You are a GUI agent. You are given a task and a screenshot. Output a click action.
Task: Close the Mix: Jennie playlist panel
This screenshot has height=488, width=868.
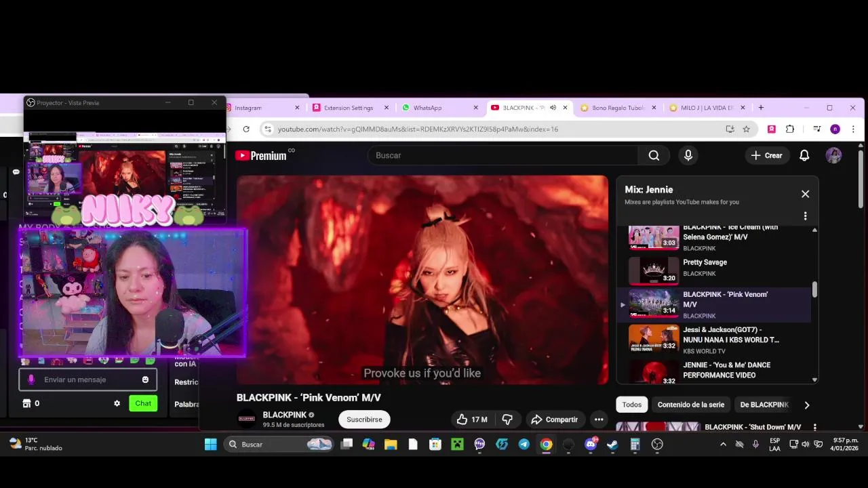click(805, 194)
